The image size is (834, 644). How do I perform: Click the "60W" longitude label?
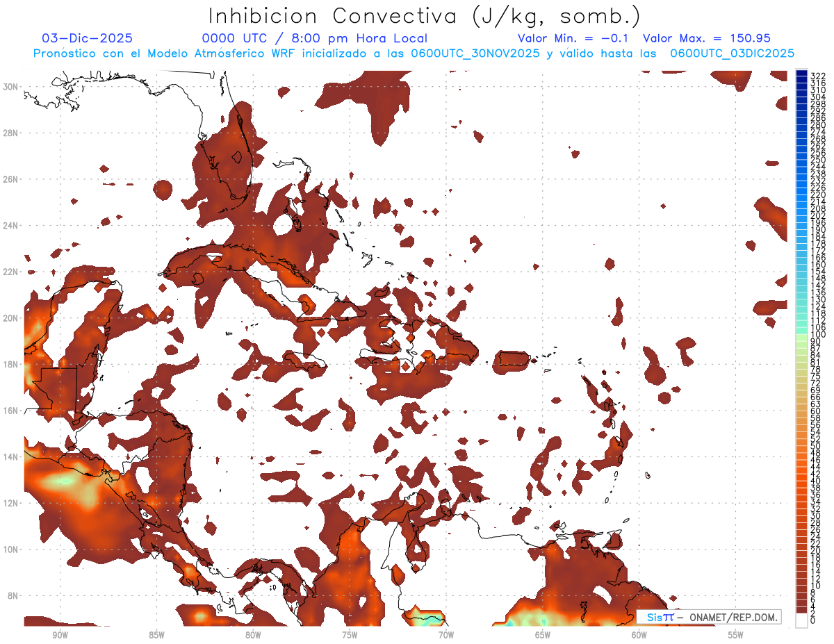pyautogui.click(x=639, y=635)
